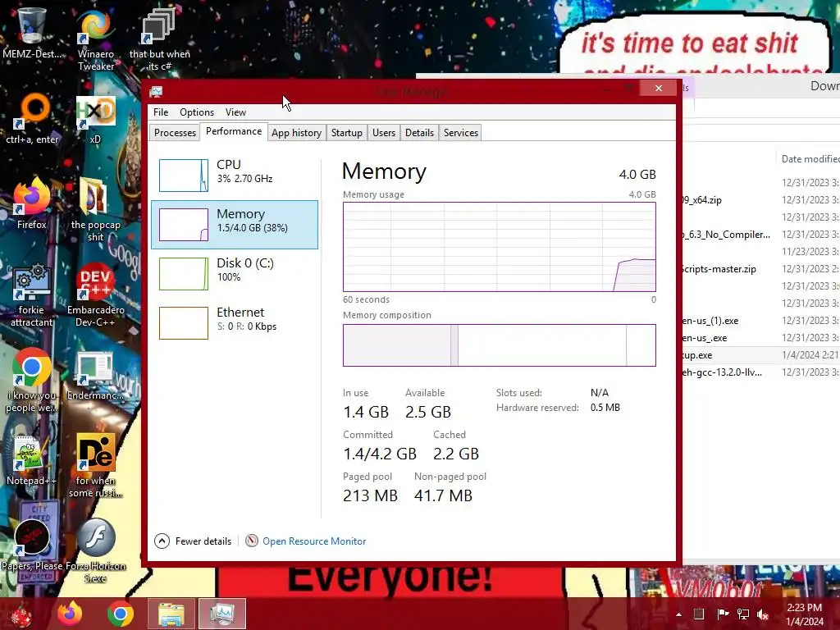Click the network tray icon
Viewport: 840px width, 630px height.
pos(743,614)
